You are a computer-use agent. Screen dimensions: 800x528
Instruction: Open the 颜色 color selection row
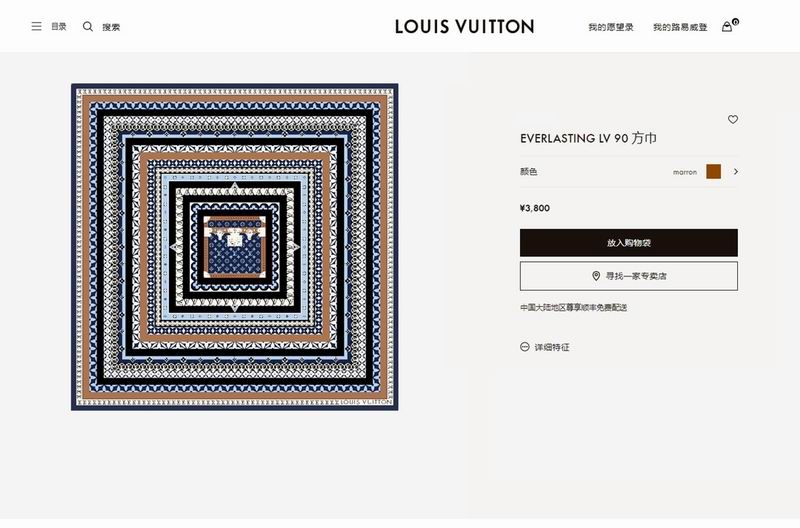[629, 171]
